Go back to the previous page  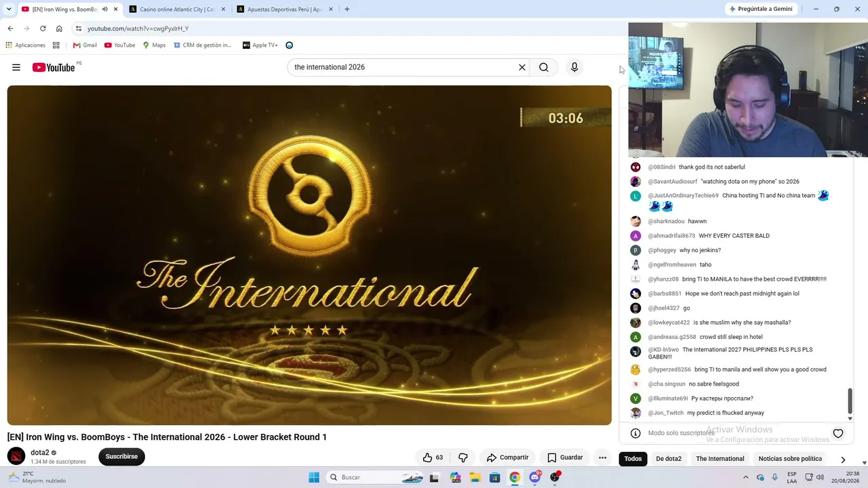[10, 28]
